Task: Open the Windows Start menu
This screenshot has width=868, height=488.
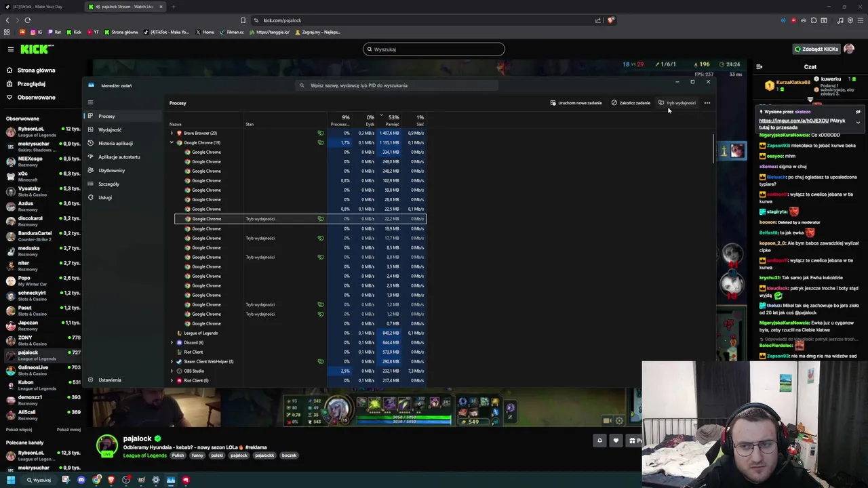Action: point(11,480)
